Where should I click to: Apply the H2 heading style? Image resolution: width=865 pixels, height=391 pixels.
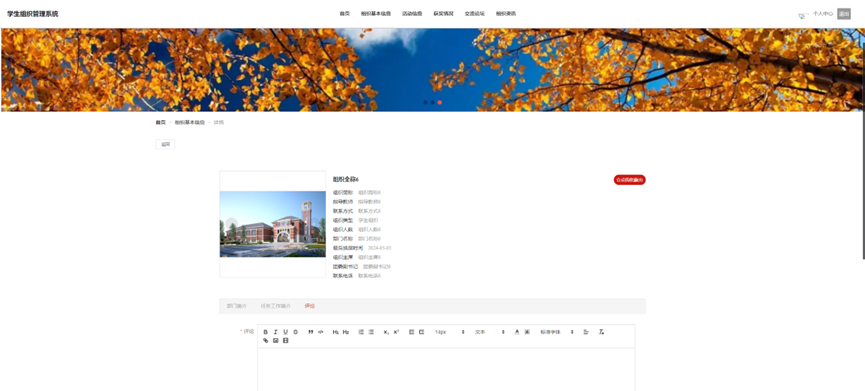346,332
